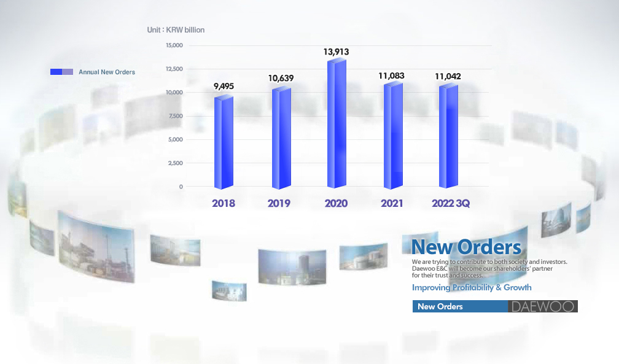619x364 pixels.
Task: Click the DAEWOO logo box
Action: click(x=543, y=306)
